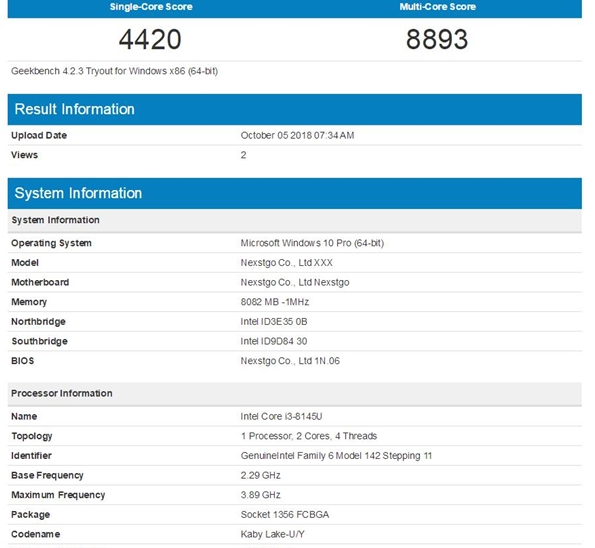Click the Base Frequency label
This screenshot has width=595, height=548.
click(47, 476)
